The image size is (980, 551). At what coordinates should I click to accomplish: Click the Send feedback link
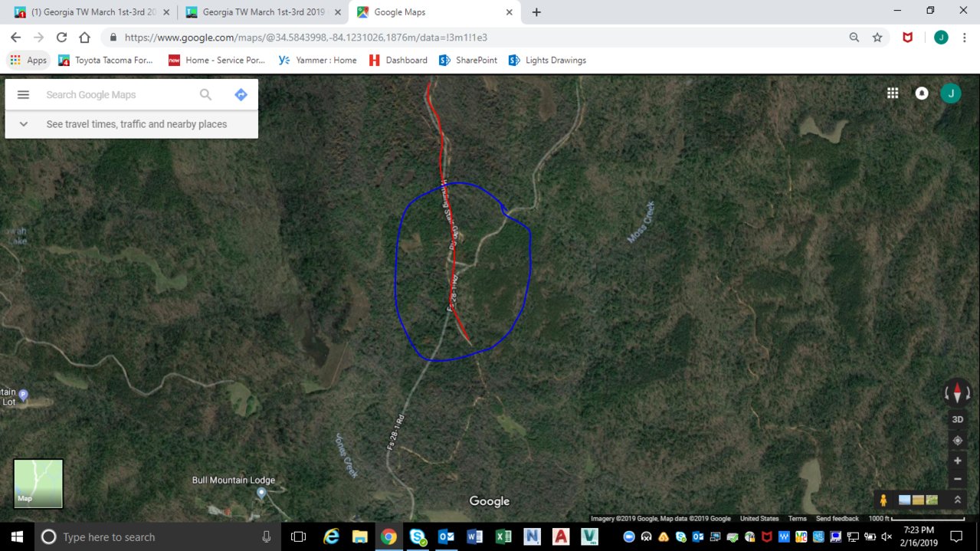[x=837, y=519]
